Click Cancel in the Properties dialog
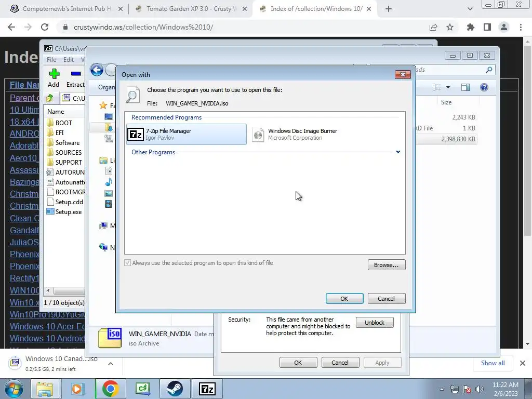Screen dimensions: 532x399 pos(340,363)
